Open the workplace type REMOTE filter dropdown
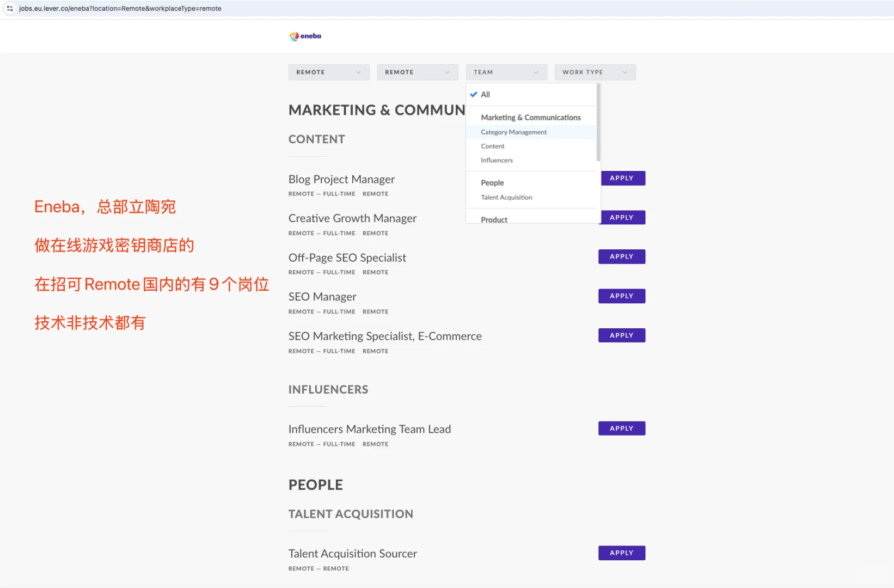 [x=418, y=72]
